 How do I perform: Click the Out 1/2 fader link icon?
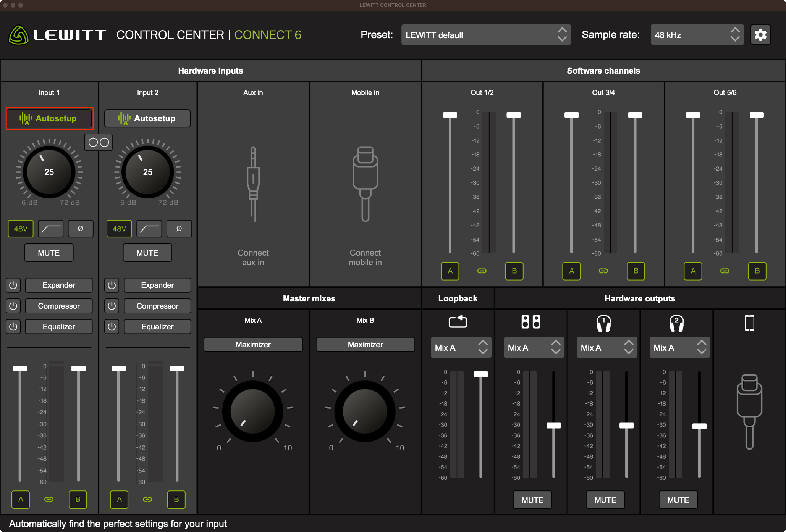click(x=482, y=271)
